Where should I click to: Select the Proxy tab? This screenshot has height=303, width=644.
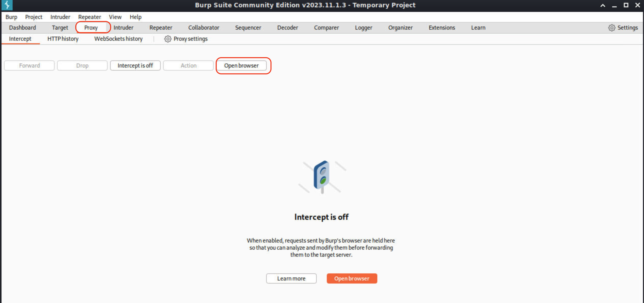tap(91, 28)
